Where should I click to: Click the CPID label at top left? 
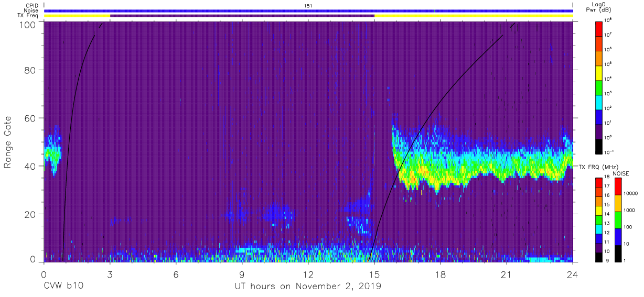click(x=33, y=6)
